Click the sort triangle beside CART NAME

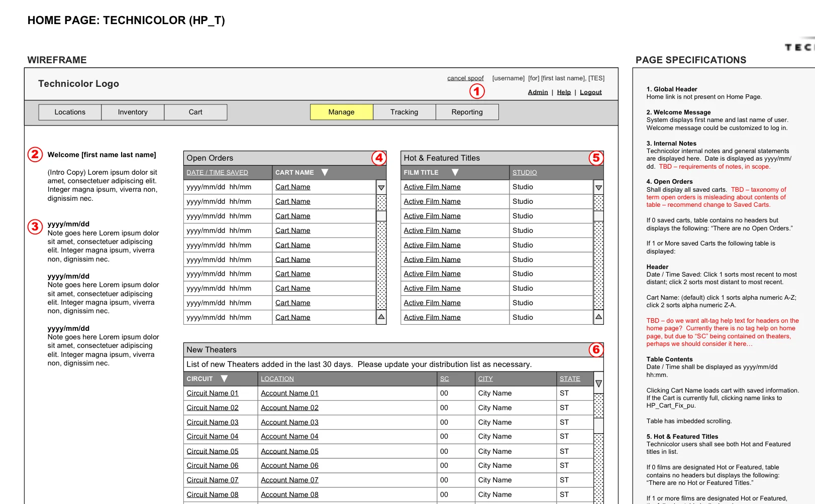click(325, 172)
